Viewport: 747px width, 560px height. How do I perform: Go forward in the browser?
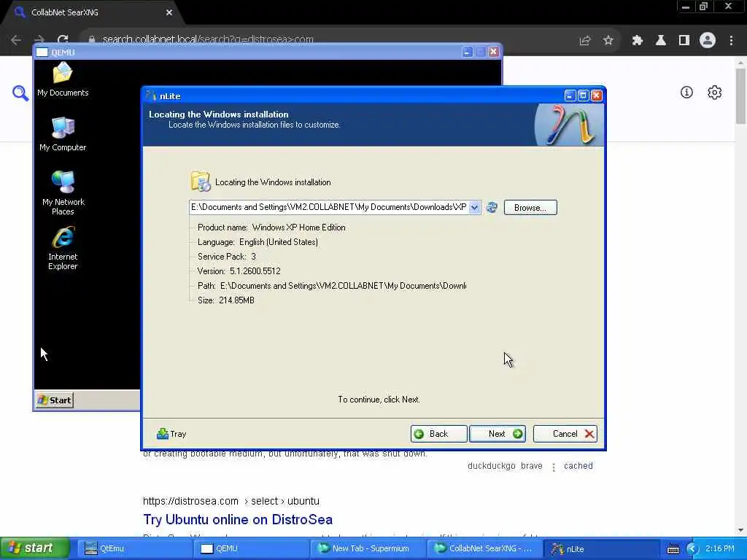tap(39, 40)
